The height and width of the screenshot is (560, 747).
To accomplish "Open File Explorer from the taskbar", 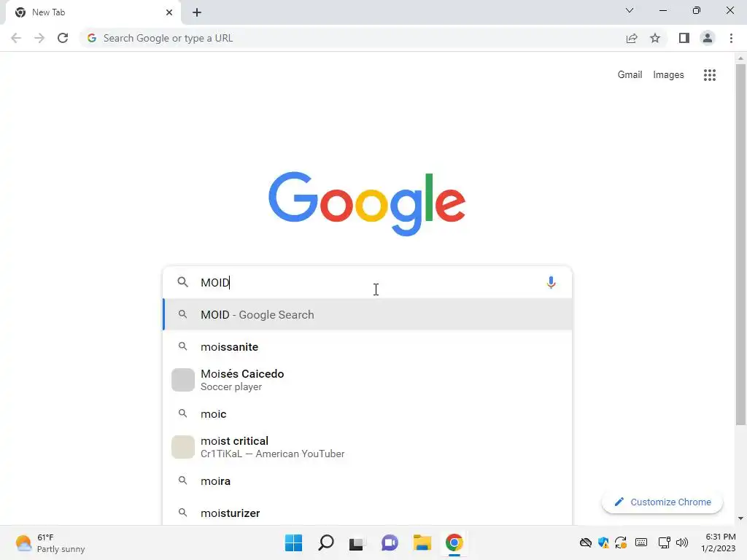I will pyautogui.click(x=422, y=542).
